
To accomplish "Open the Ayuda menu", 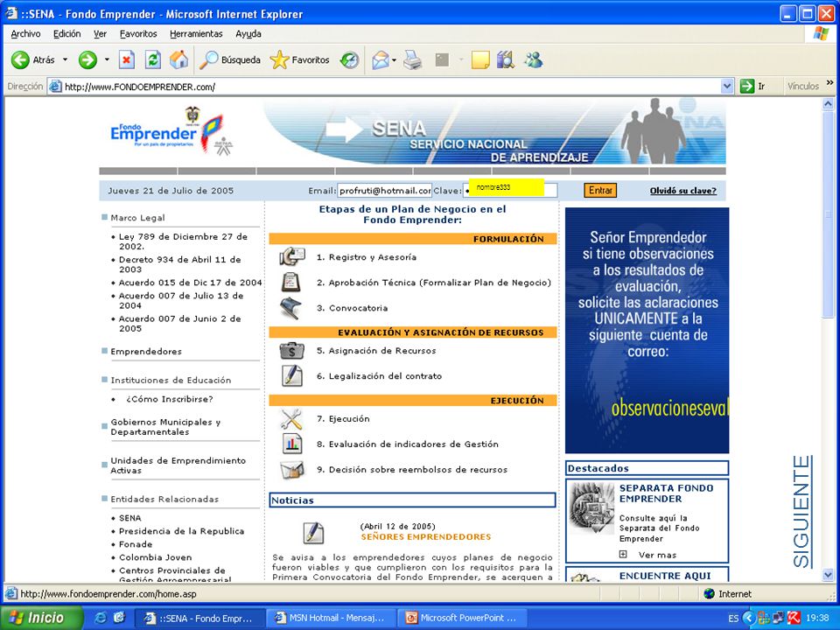I will [x=248, y=34].
